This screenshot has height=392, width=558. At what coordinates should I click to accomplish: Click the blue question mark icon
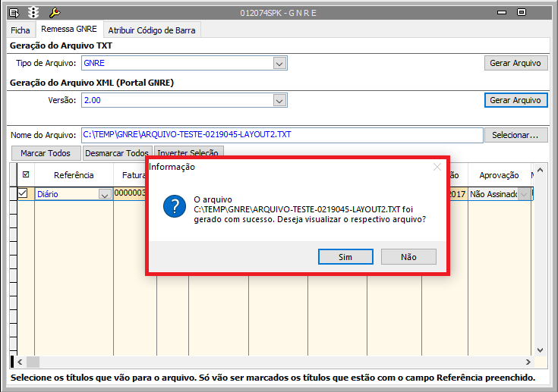pos(175,206)
